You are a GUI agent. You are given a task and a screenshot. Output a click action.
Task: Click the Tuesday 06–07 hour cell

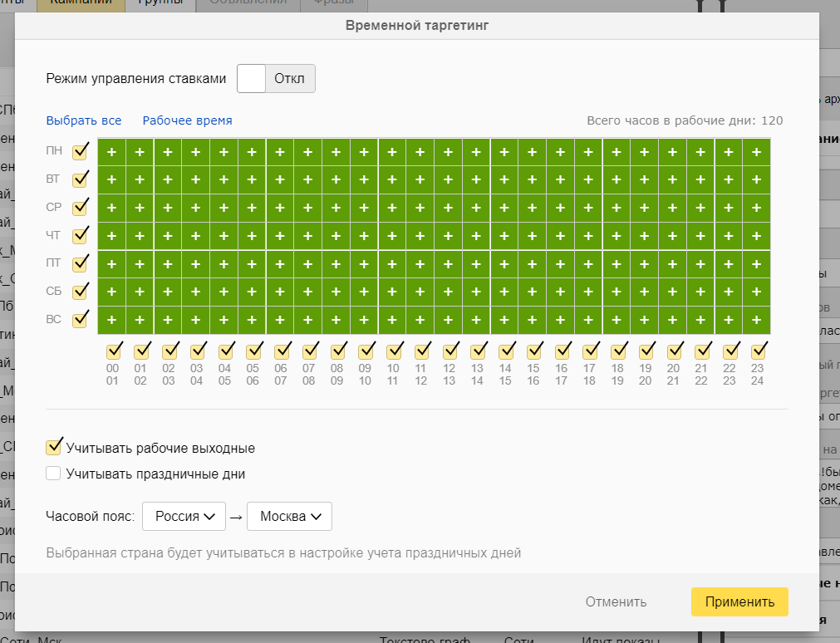tap(280, 179)
